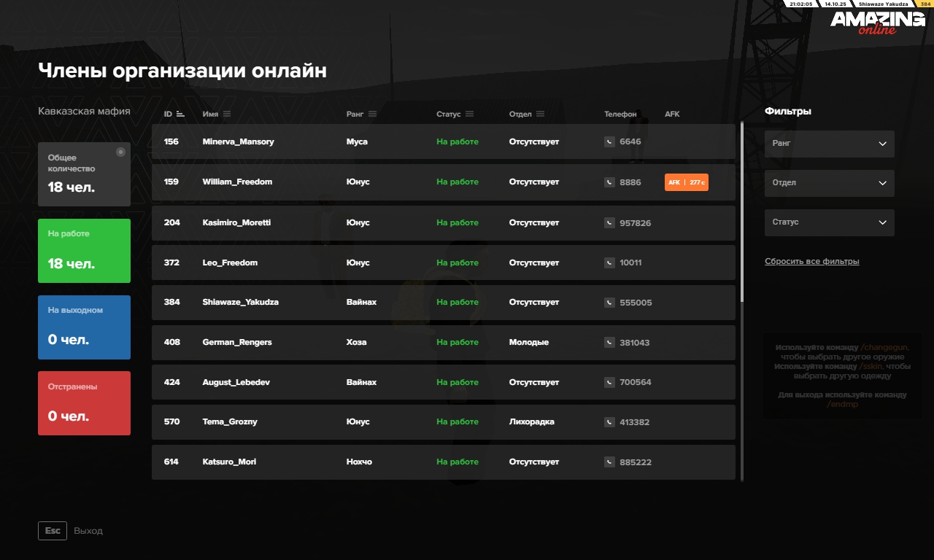Viewport: 934px width, 560px height.
Task: Select the Leo_Freedom name
Action: tap(230, 262)
